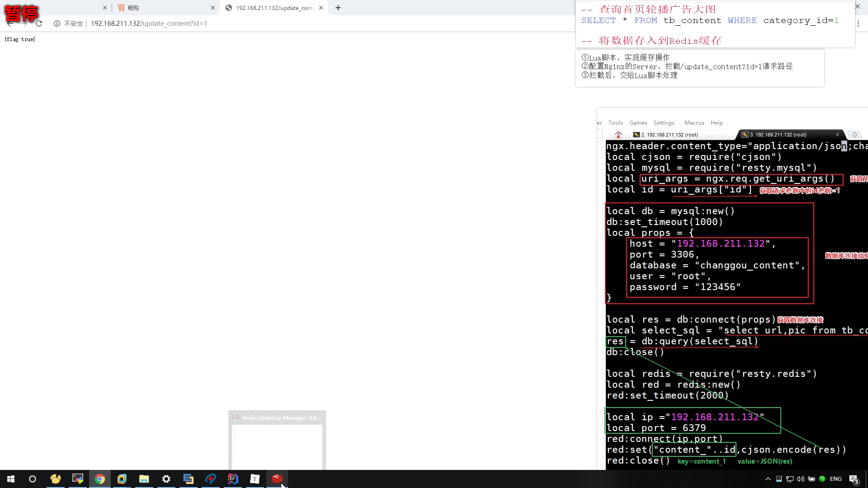Click the touch keyboard tray icon
Screen dimensions: 868x488
[779, 479]
